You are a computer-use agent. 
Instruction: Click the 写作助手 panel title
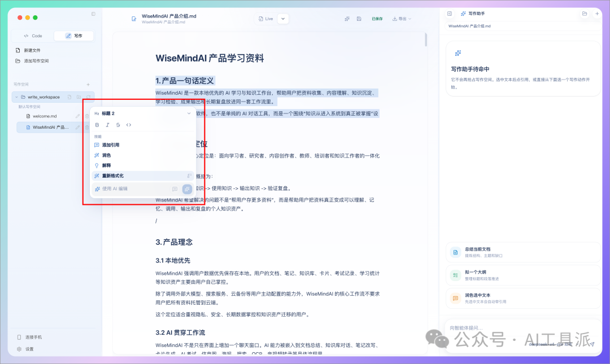pos(476,14)
